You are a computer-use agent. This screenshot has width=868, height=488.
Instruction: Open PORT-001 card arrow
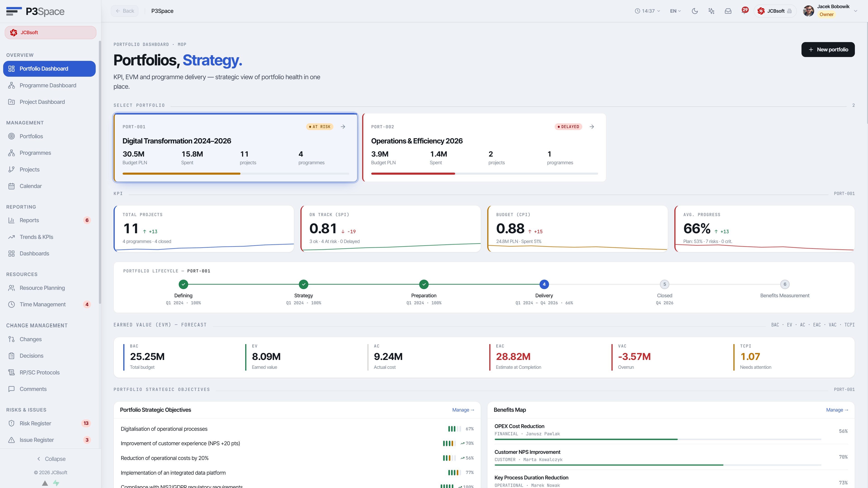[x=343, y=127]
